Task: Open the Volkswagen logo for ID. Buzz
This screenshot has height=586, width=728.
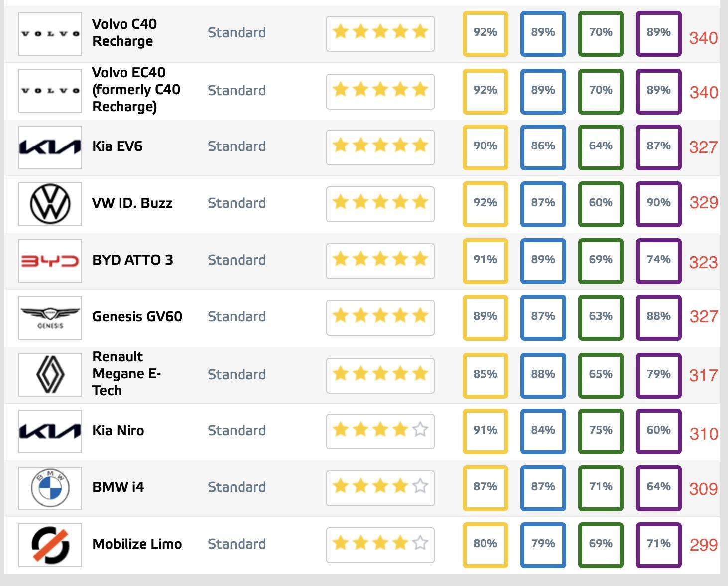Action: point(50,204)
